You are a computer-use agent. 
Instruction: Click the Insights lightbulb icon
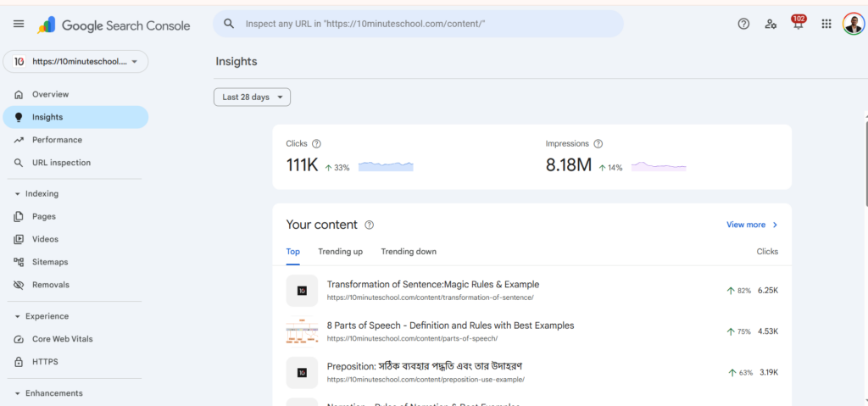(x=19, y=118)
